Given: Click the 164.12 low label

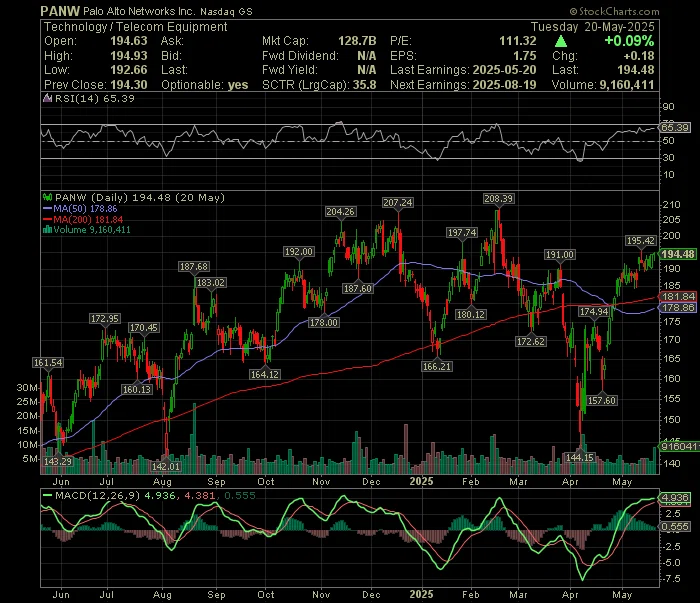Looking at the screenshot, I should (265, 374).
